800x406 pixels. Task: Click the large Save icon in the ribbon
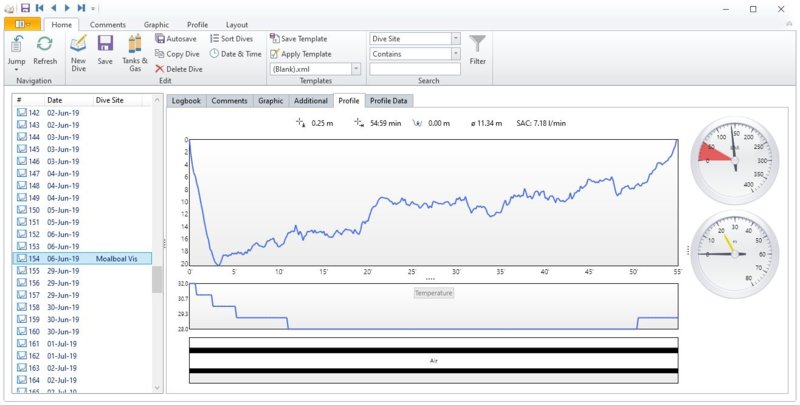(x=105, y=44)
